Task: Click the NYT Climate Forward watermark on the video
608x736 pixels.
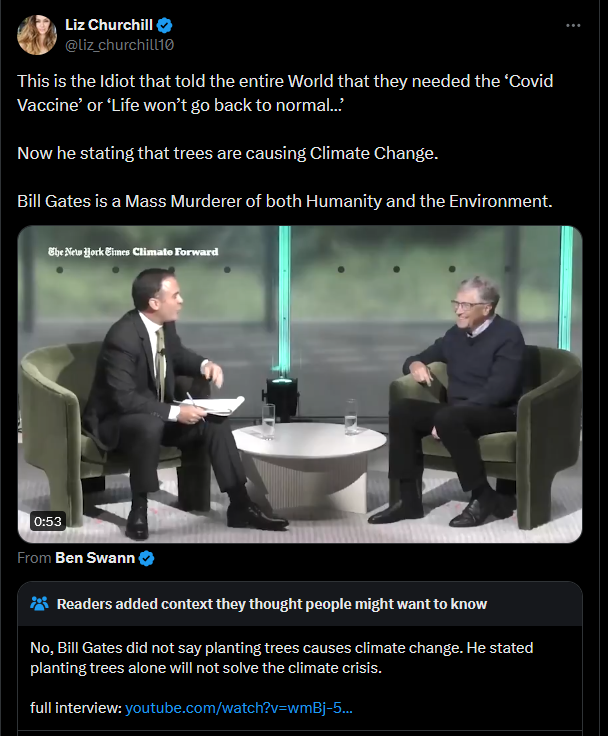Action: point(133,252)
